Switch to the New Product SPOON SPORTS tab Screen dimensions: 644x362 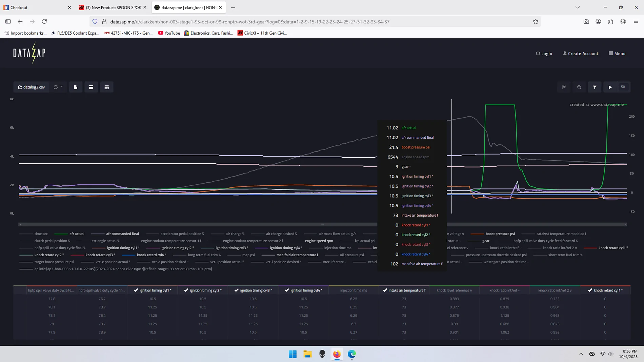[112, 7]
